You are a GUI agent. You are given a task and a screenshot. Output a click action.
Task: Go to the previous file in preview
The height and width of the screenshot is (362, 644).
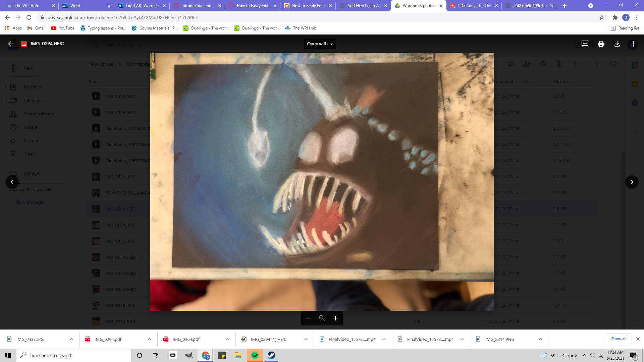coord(12,182)
